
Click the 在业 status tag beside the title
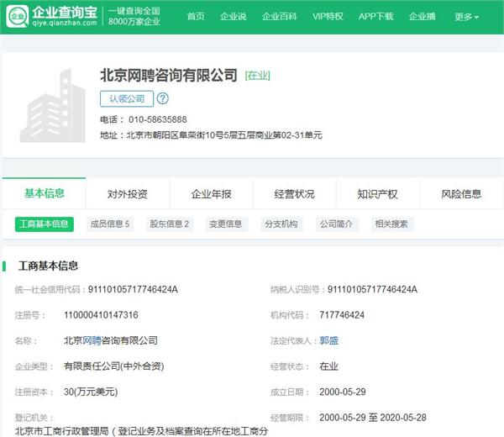tap(258, 76)
